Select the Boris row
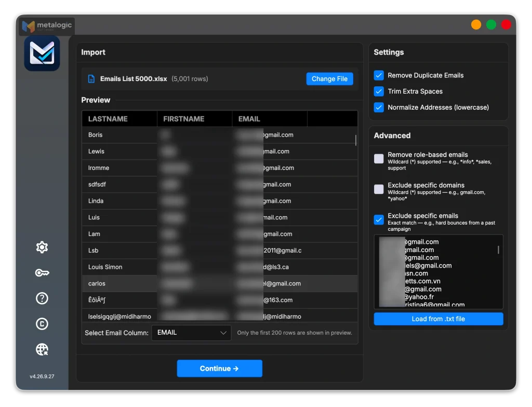The height and width of the screenshot is (407, 532). point(220,135)
